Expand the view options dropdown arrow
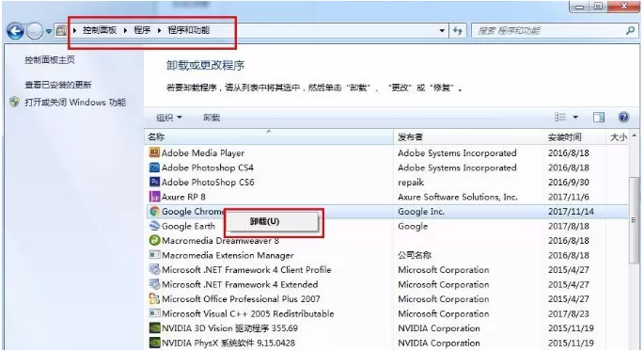 [575, 118]
